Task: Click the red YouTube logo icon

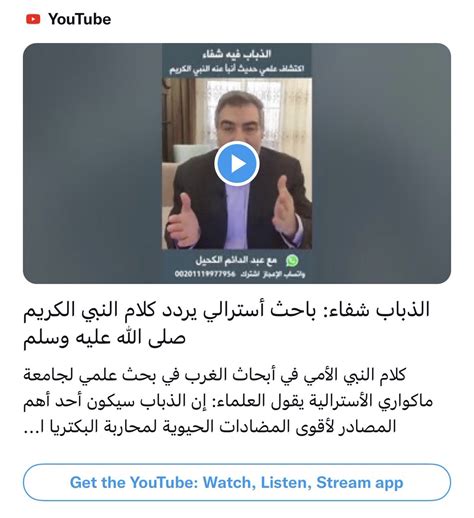Action: [x=33, y=19]
